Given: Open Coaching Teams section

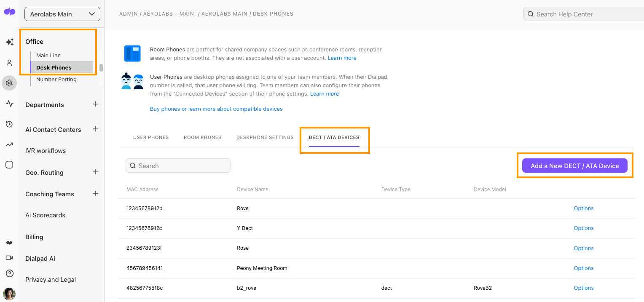Looking at the screenshot, I should point(50,194).
